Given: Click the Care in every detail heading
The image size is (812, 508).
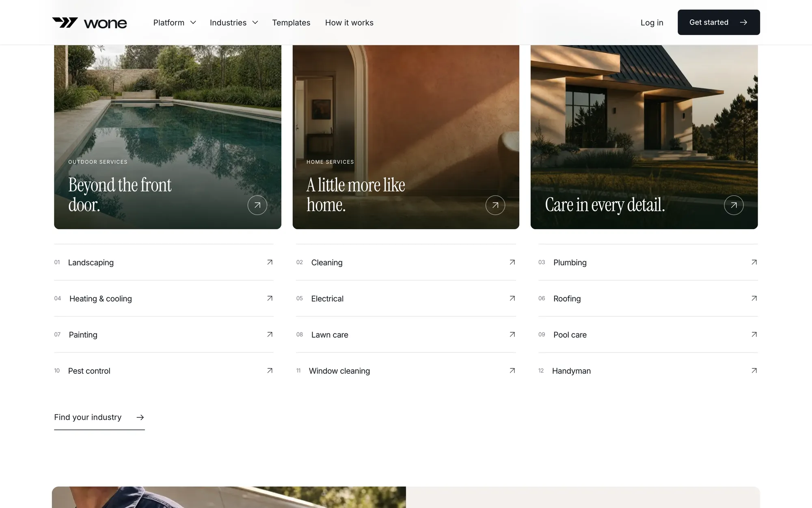Looking at the screenshot, I should click(x=605, y=205).
